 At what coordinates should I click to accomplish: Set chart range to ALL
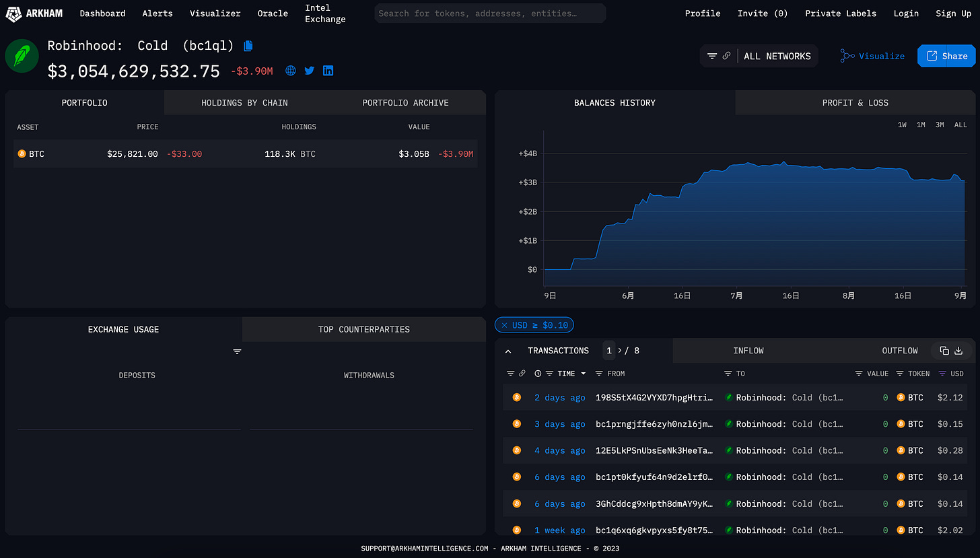tap(960, 125)
